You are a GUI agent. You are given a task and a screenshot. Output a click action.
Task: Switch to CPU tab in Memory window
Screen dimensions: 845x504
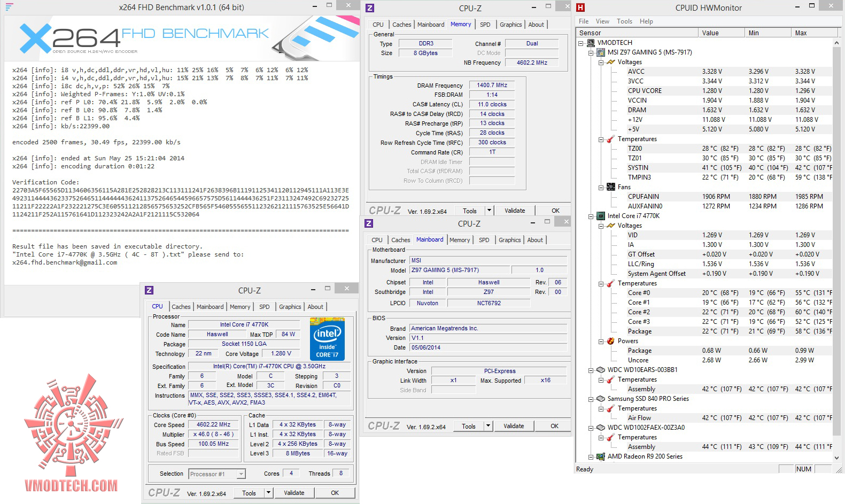point(378,25)
